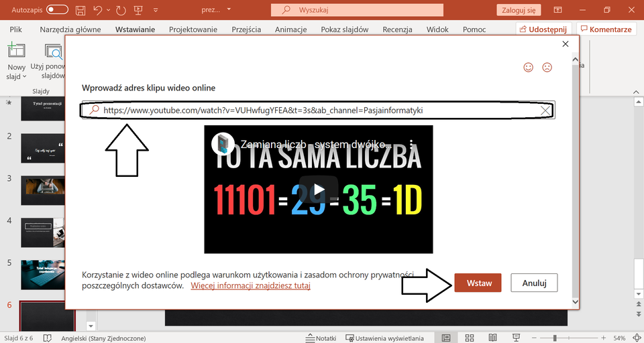The image size is (644, 343).
Task: Switch to Normal view icon
Action: [446, 338]
